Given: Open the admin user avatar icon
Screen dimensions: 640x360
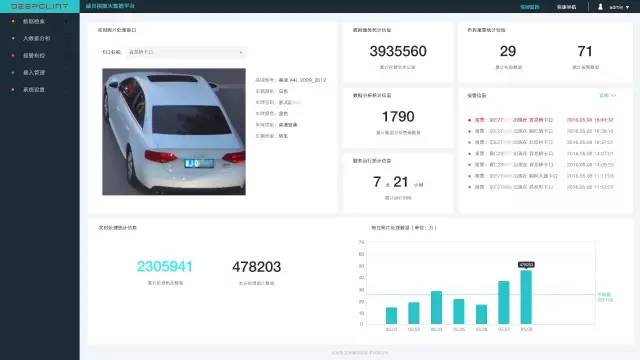Looking at the screenshot, I should tap(600, 7).
